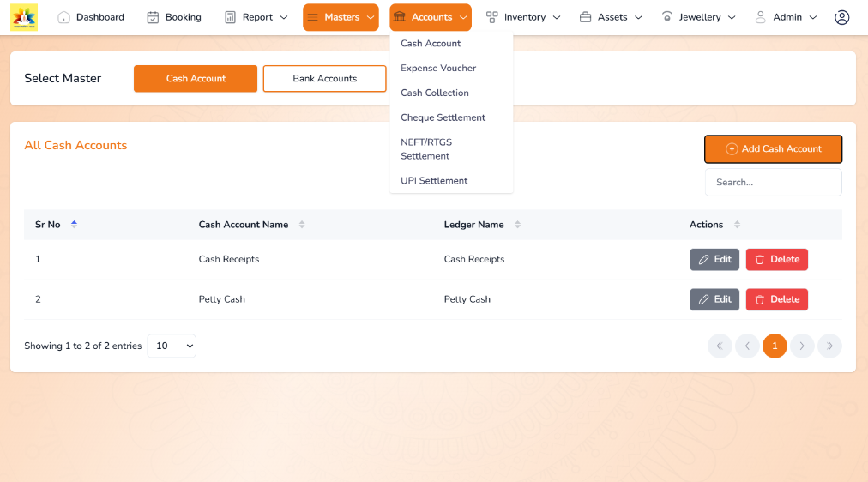
Task: Open entries-per-page dropdown showing 10
Action: 172,346
